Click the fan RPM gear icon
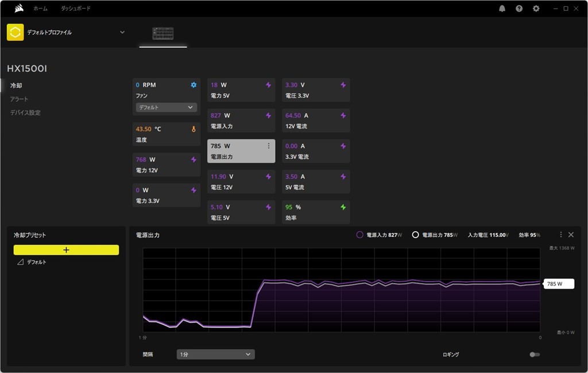The image size is (588, 373). 194,85
